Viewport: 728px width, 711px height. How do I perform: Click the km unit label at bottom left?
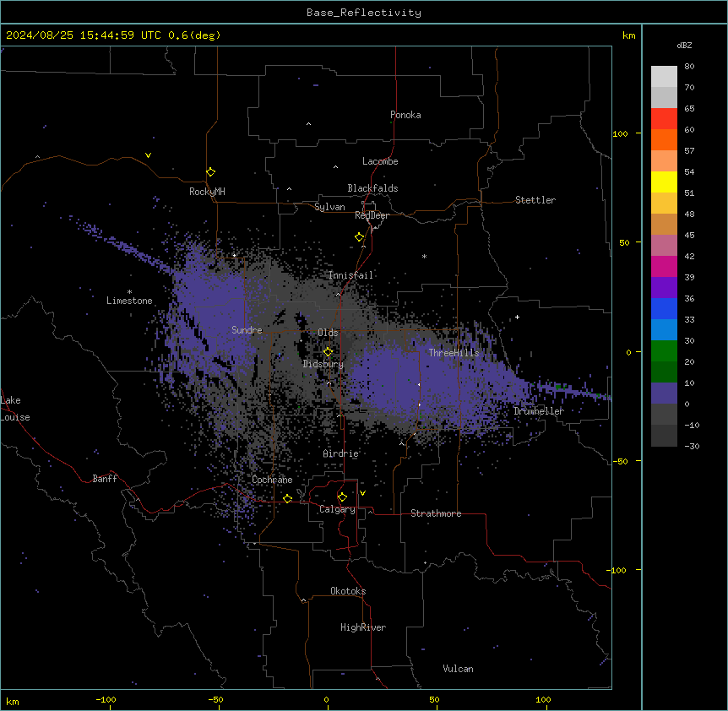pos(12,701)
